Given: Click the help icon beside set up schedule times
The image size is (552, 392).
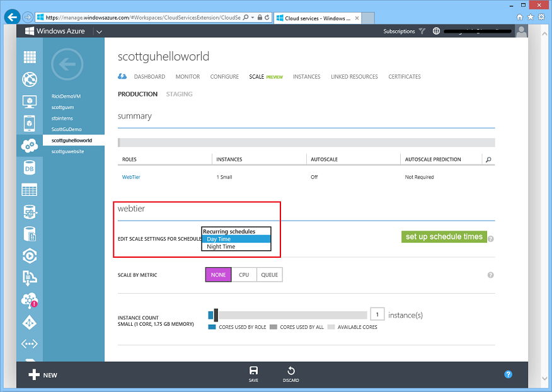Looking at the screenshot, I should point(491,239).
